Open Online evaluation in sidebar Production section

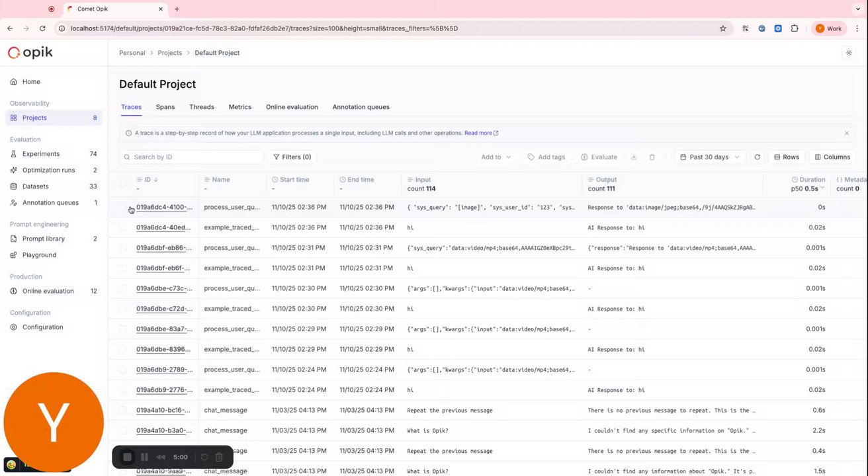pos(54,291)
